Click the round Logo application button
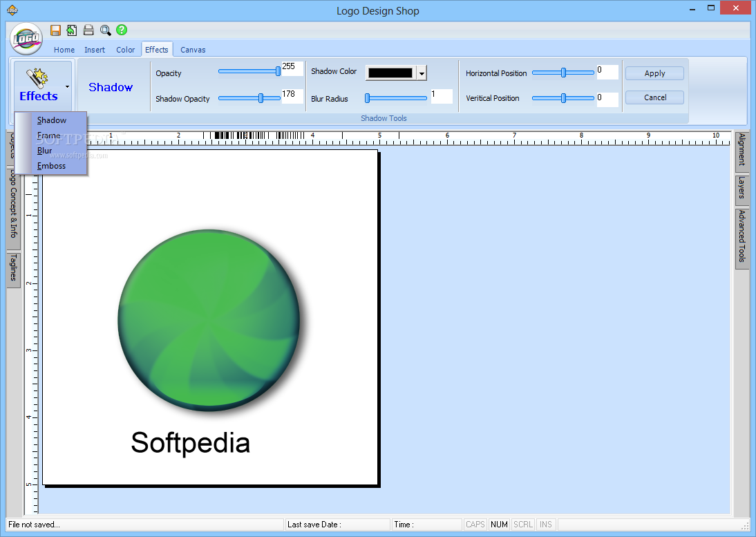Screen dimensions: 756x537 [26, 39]
